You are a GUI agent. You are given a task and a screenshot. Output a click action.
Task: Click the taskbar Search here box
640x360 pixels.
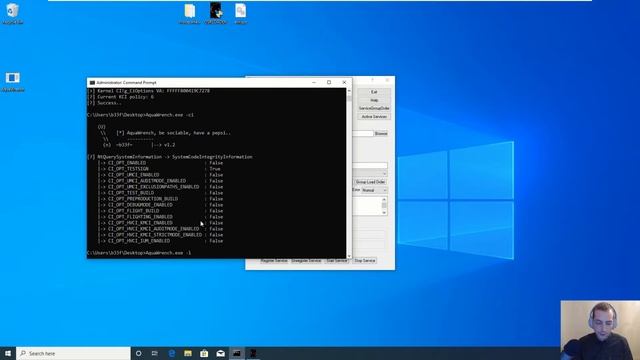click(73, 353)
